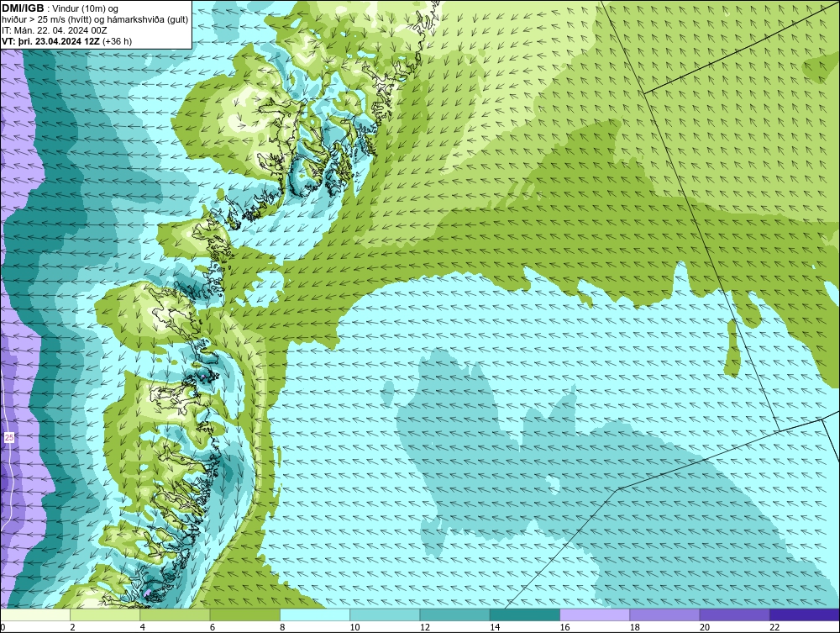Click the "DMI/IGB" title text

[23, 8]
